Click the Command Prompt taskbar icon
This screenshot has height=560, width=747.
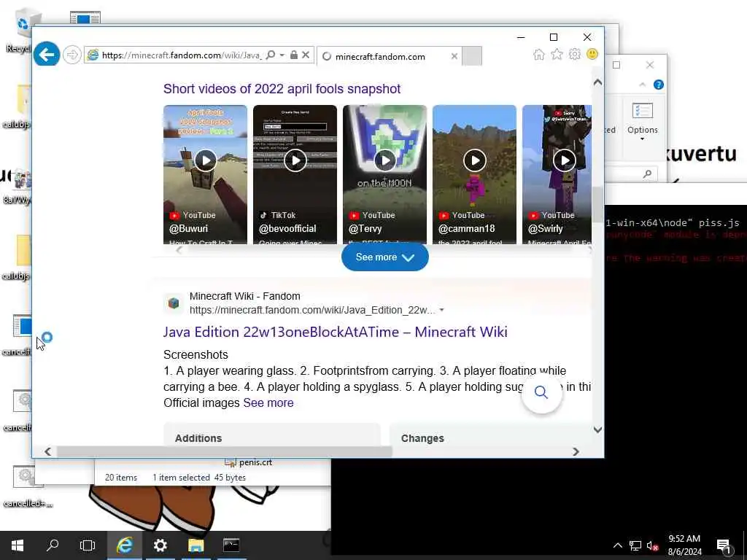(x=231, y=545)
